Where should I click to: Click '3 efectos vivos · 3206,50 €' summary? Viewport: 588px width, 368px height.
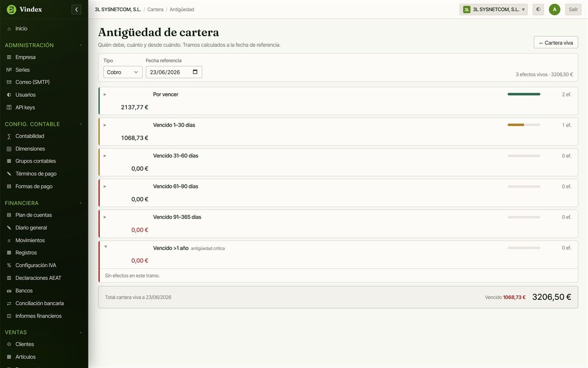(x=544, y=75)
